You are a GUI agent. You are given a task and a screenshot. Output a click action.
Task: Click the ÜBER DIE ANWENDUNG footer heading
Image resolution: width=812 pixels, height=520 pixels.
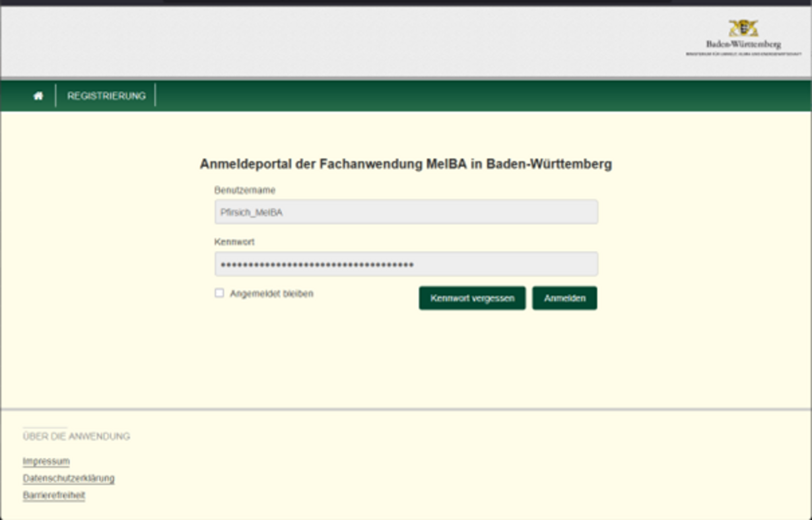(77, 436)
